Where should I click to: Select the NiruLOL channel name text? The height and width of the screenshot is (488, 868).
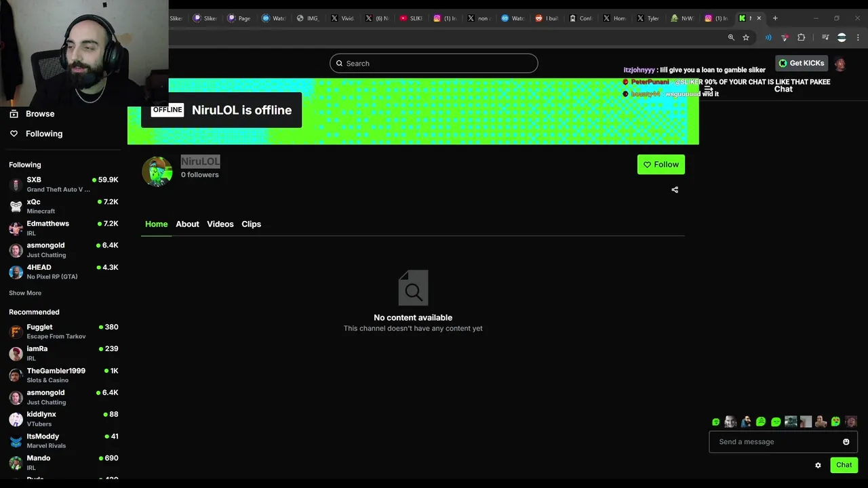(200, 161)
